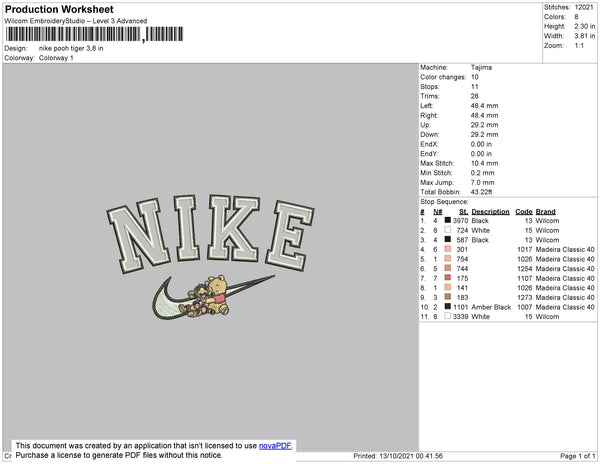Click code 1254 in the stop sequence
This screenshot has height=464, width=600.
525,269
